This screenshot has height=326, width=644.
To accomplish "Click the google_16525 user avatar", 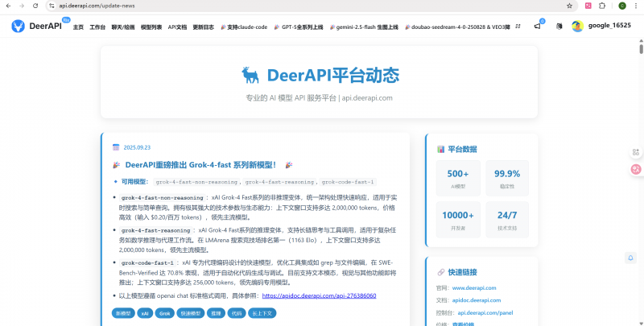I will 577,27.
